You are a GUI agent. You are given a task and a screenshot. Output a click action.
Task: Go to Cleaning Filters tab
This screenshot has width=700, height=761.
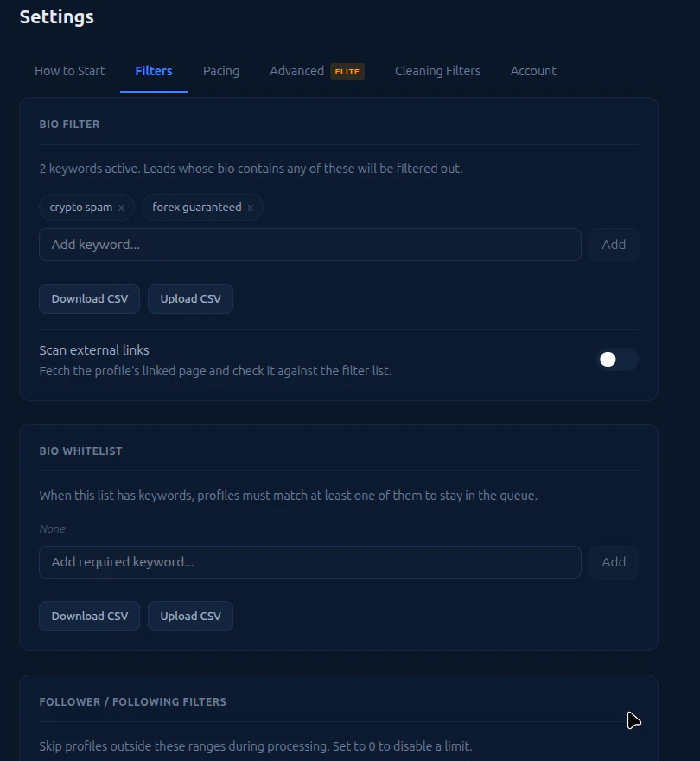tap(437, 71)
